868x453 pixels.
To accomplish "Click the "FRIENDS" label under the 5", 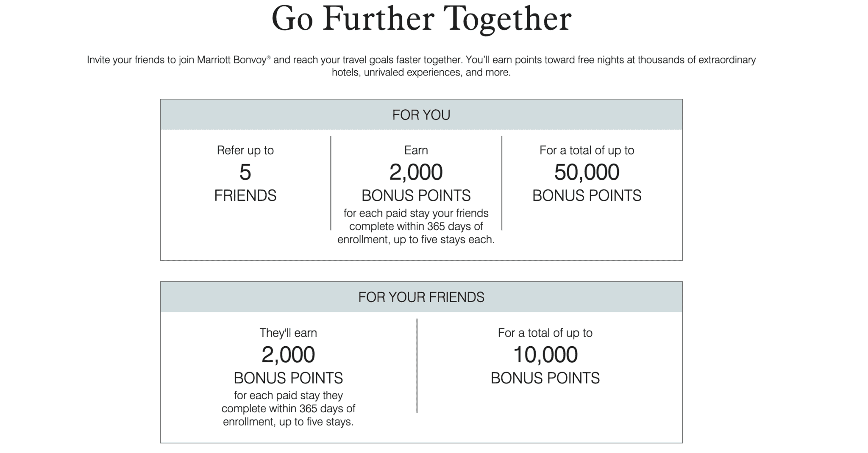I will tap(245, 195).
